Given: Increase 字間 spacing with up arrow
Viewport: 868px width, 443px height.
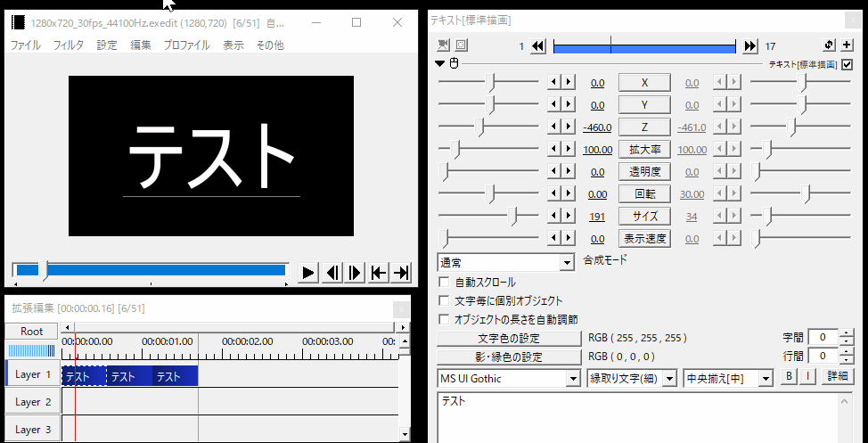Looking at the screenshot, I should (x=847, y=333).
